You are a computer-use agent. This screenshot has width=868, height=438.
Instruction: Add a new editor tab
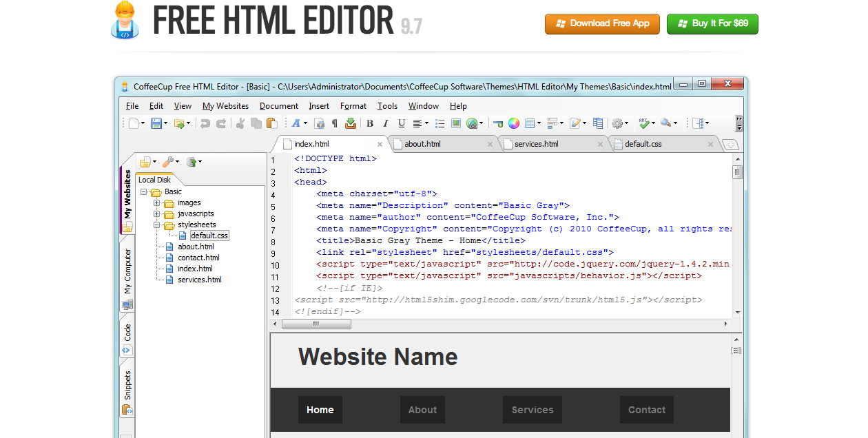[730, 145]
